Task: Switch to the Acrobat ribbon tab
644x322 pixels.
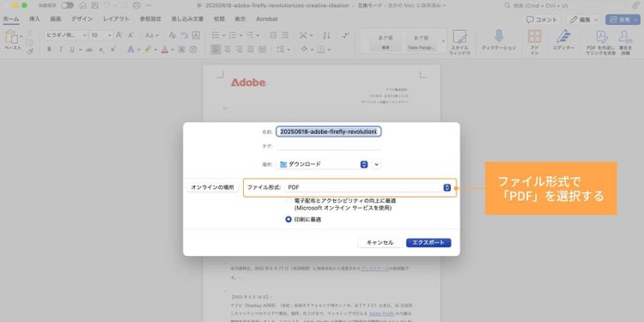Action: tap(267, 19)
